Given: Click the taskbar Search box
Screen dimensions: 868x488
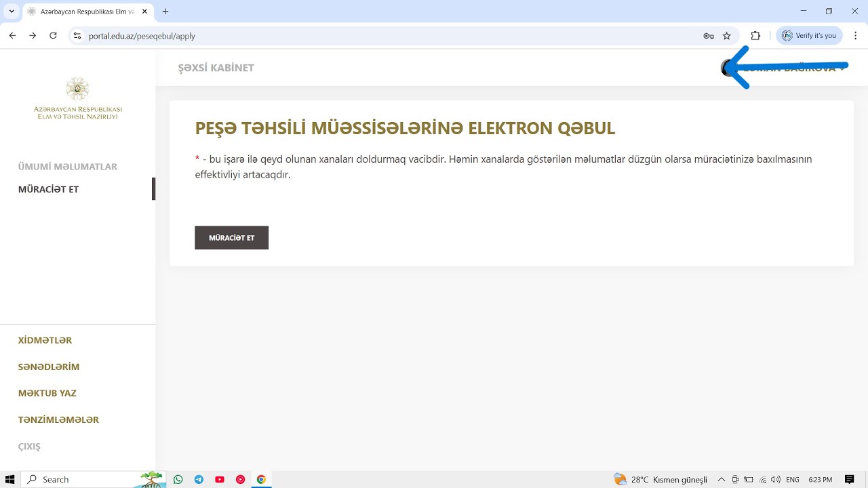Looking at the screenshot, I should [x=94, y=479].
